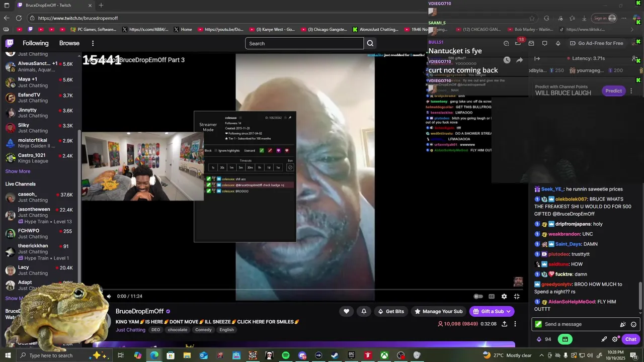Click the chat panel scrollbar

point(640,296)
